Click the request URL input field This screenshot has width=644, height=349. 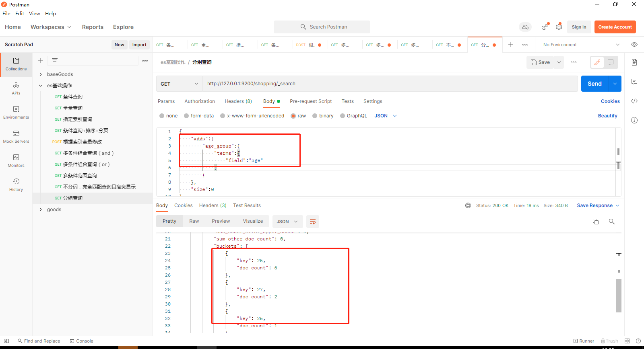click(390, 84)
